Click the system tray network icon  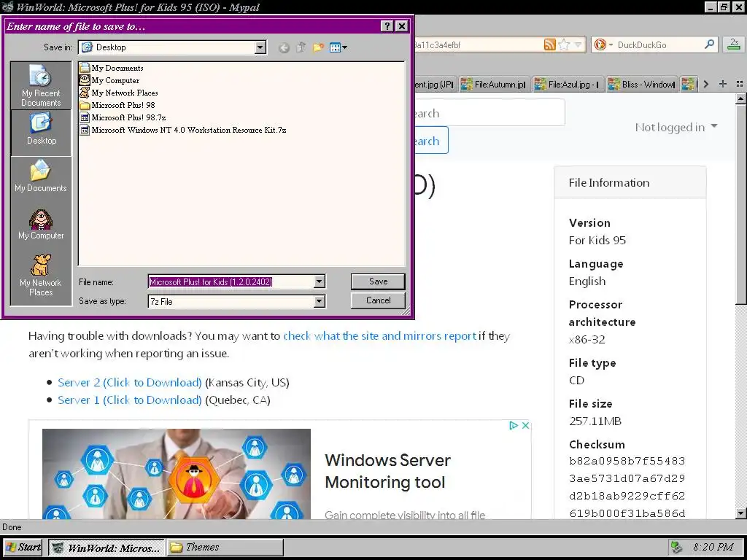tap(676, 547)
